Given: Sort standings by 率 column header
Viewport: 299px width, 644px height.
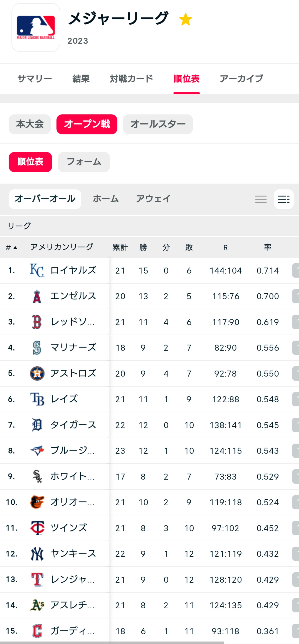Looking at the screenshot, I should [268, 247].
